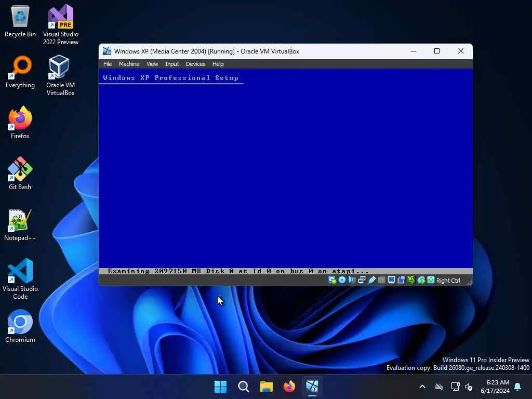Image resolution: width=532 pixels, height=399 pixels.
Task: Click the recording indicator icon
Action: coord(401,280)
